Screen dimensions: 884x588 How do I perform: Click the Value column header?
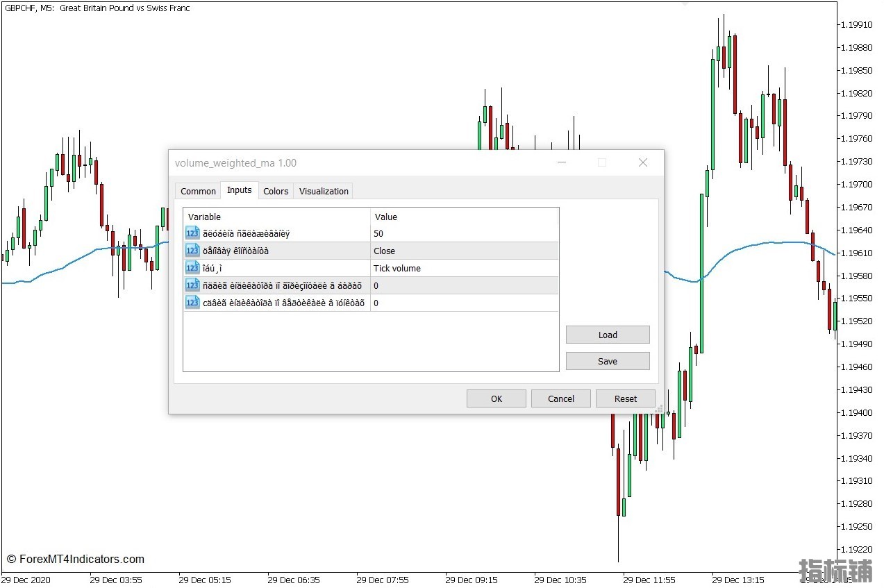464,217
